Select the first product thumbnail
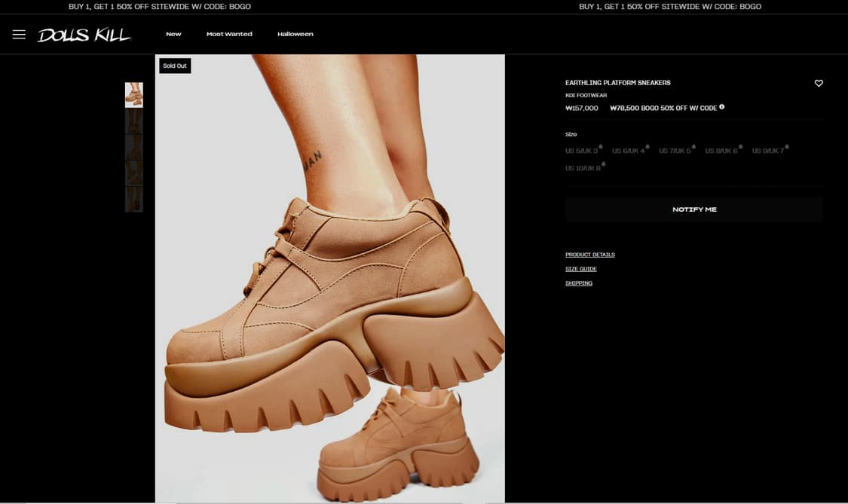The height and width of the screenshot is (504, 848). 133,95
